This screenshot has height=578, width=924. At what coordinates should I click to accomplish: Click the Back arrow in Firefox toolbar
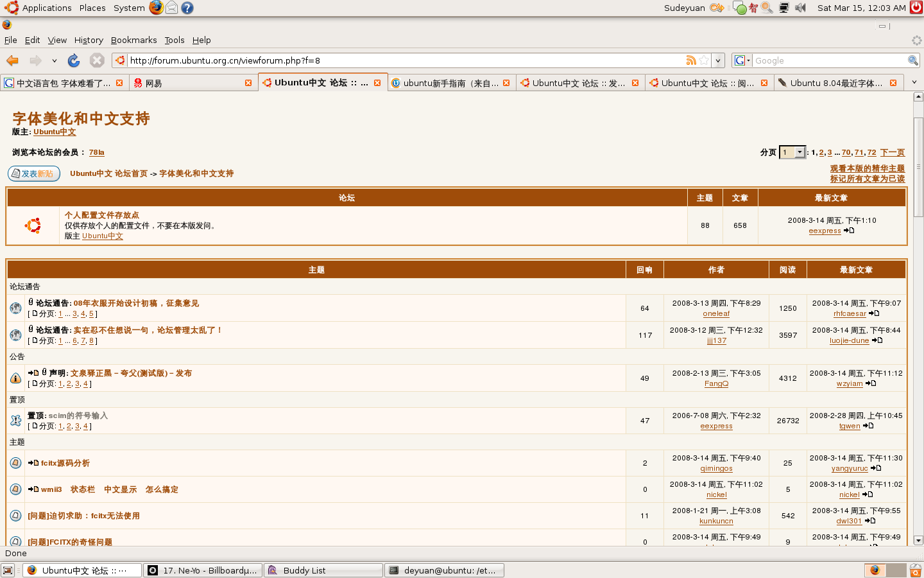pyautogui.click(x=12, y=60)
